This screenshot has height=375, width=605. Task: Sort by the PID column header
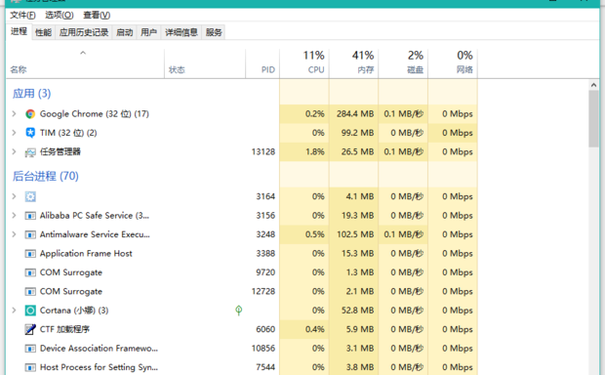coord(262,64)
